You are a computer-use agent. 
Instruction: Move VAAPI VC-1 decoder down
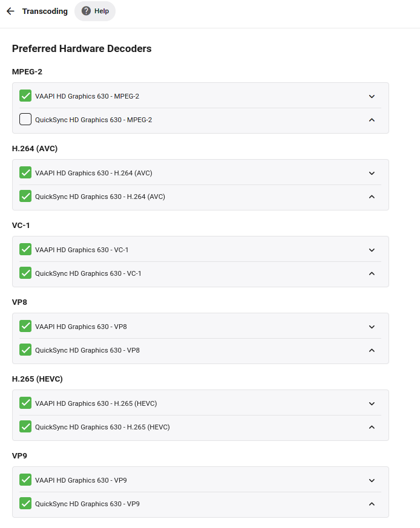tap(372, 250)
